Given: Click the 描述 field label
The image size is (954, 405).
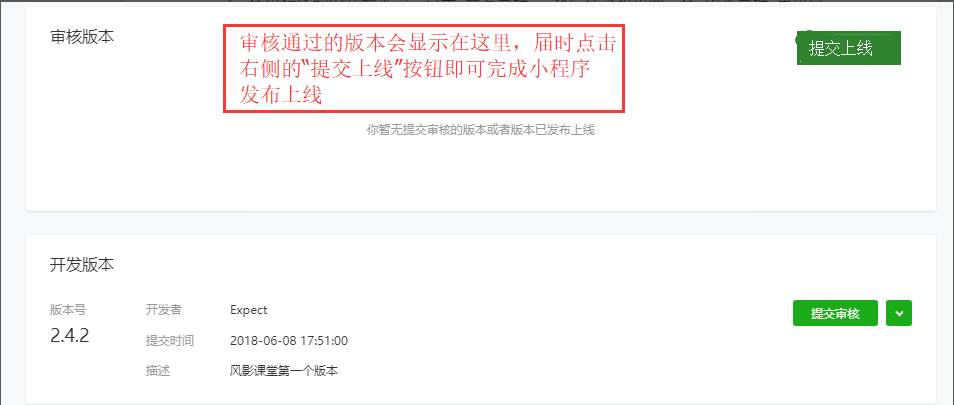Looking at the screenshot, I should [157, 371].
